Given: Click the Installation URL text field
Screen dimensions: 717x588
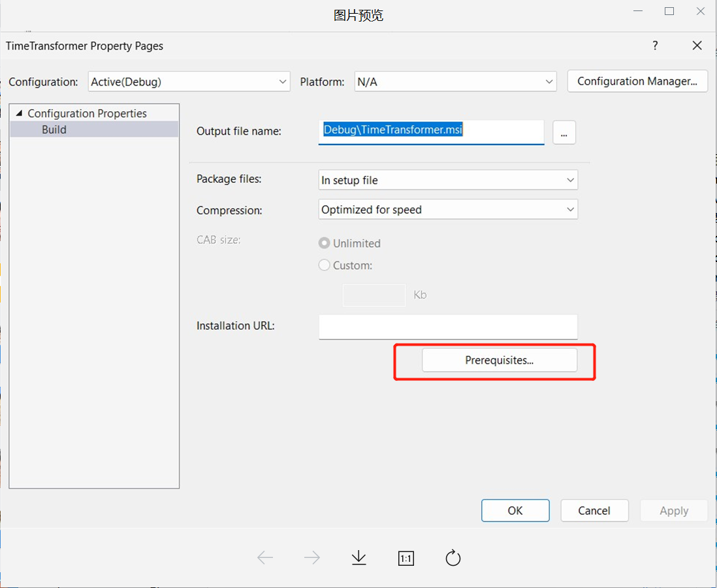Looking at the screenshot, I should click(448, 327).
